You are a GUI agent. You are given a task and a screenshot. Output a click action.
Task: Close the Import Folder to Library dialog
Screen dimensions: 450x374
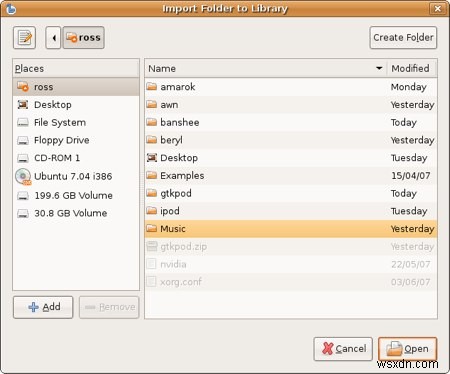tap(438, 8)
